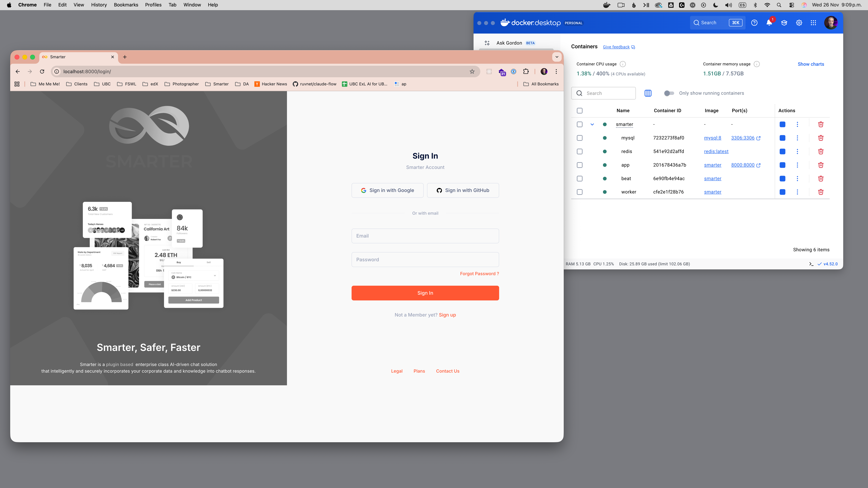Open Docker Desktop learning center icon
868x488 pixels.
click(784, 23)
